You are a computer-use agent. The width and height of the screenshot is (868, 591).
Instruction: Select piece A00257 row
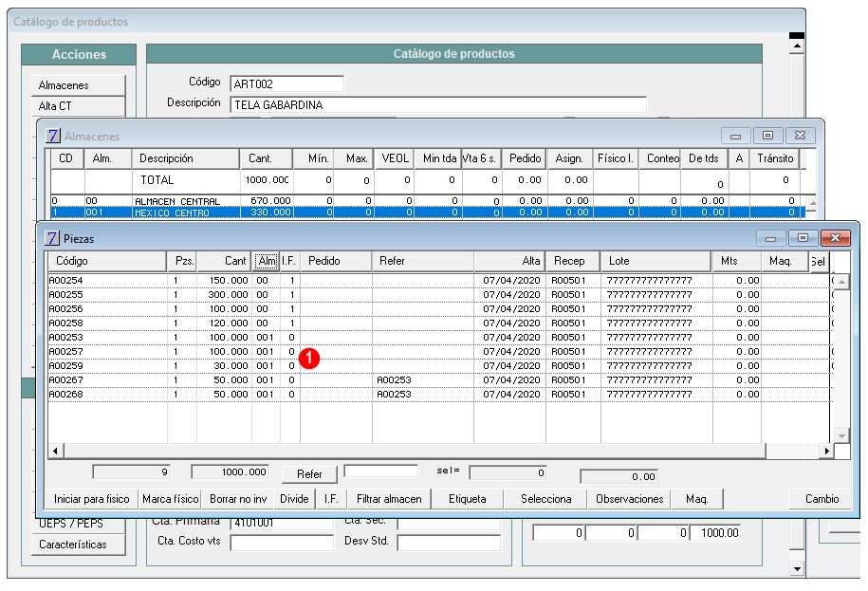coord(439,352)
